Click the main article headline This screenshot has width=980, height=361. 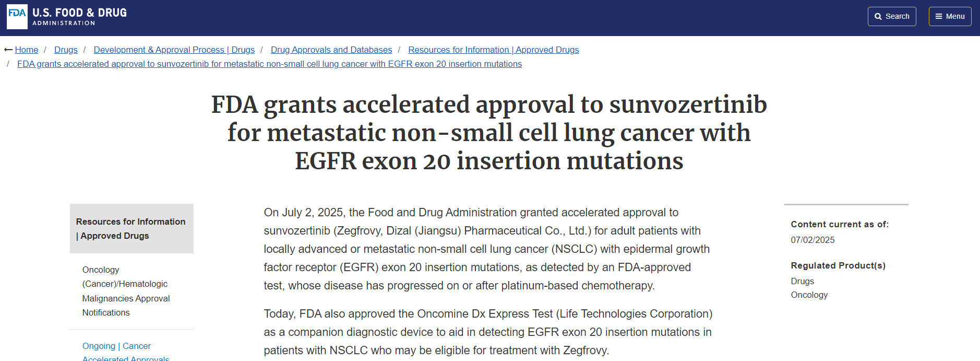point(489,133)
